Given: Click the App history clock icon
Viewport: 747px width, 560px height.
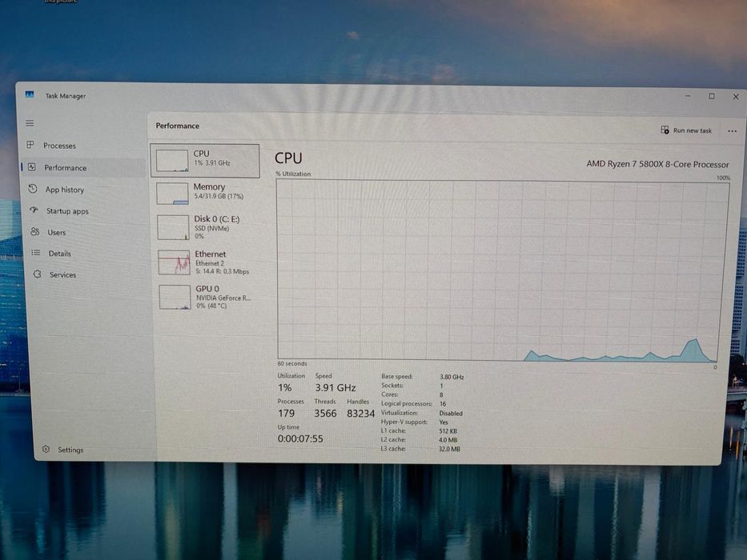Looking at the screenshot, I should (x=33, y=189).
